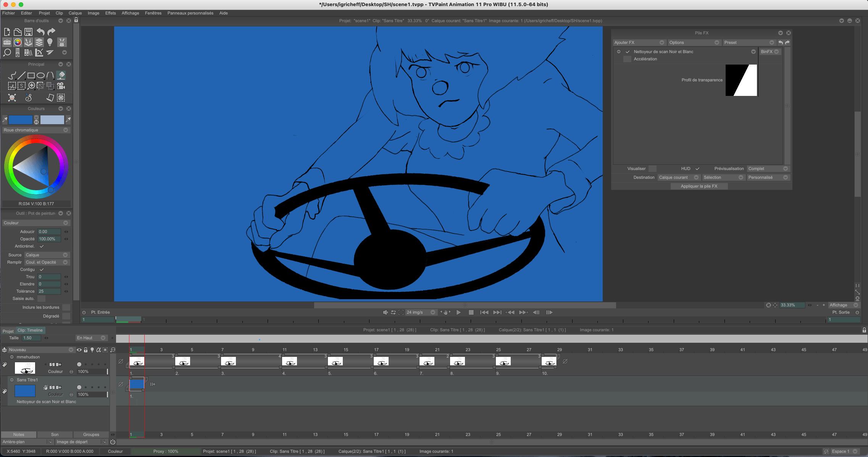868x457 pixels.
Task: Toggle layer visibility eye in timeline header
Action: 79,350
